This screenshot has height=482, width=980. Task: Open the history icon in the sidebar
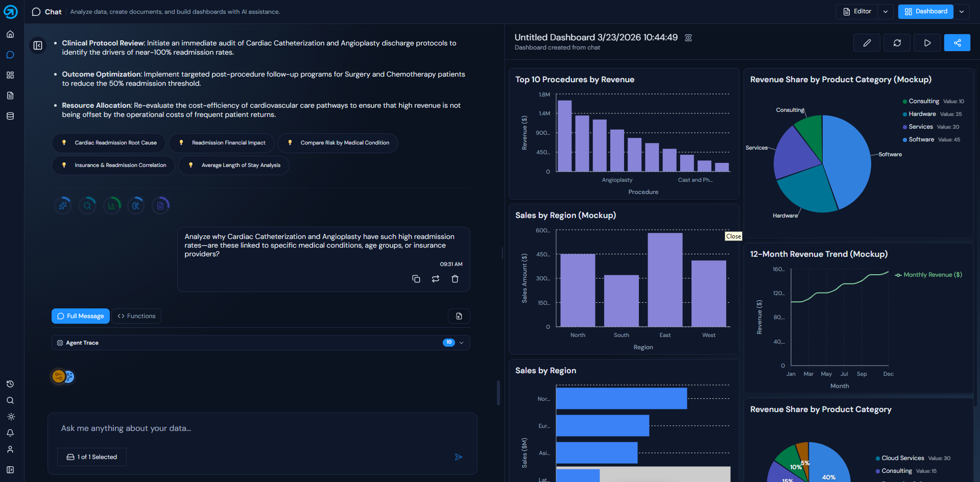click(10, 384)
